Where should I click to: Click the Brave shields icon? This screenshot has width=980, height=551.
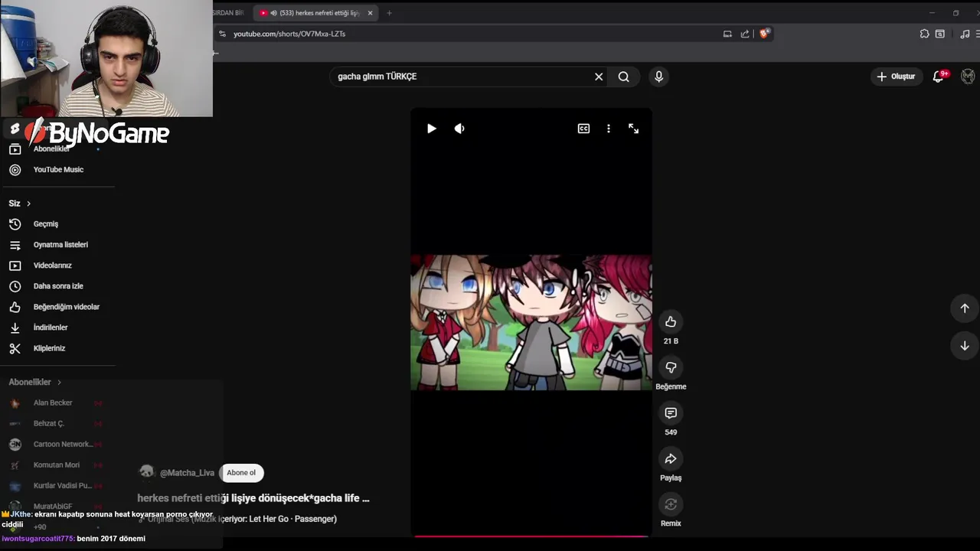point(764,34)
